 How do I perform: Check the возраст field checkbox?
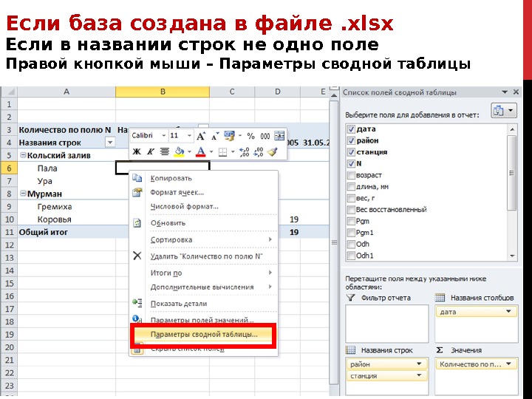pos(351,175)
